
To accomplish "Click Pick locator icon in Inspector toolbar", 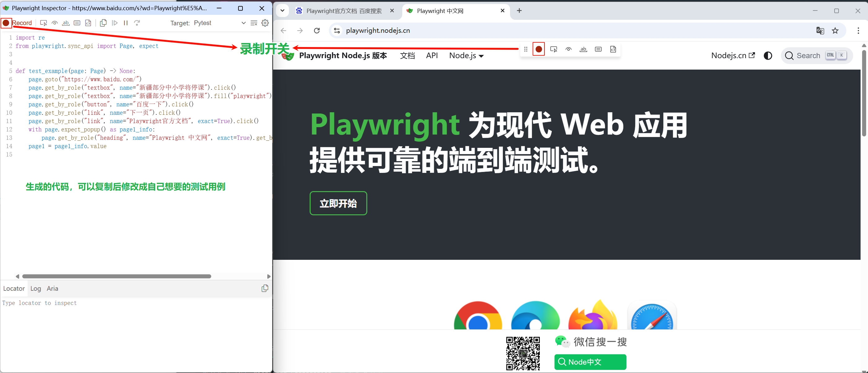I will pos(43,23).
